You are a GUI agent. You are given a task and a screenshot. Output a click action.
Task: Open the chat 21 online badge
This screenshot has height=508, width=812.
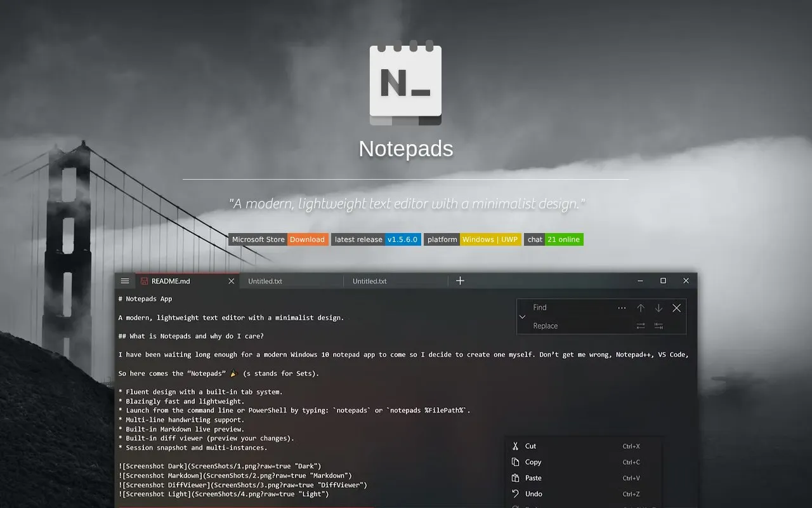click(x=554, y=239)
